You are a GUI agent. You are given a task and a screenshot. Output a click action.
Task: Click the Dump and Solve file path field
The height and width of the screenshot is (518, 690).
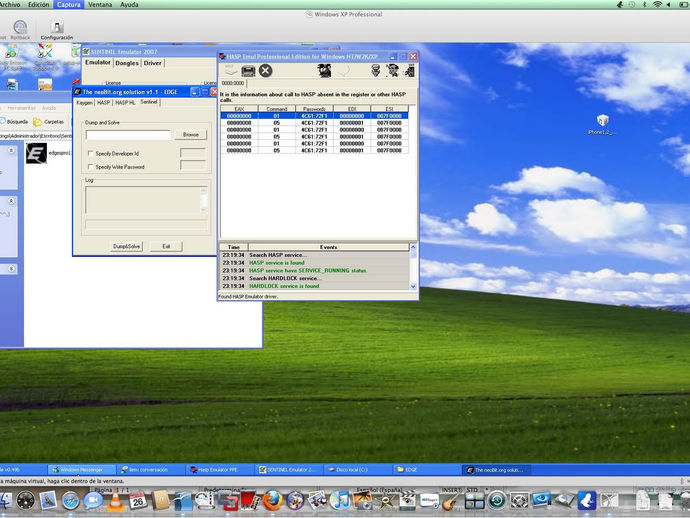tap(128, 135)
